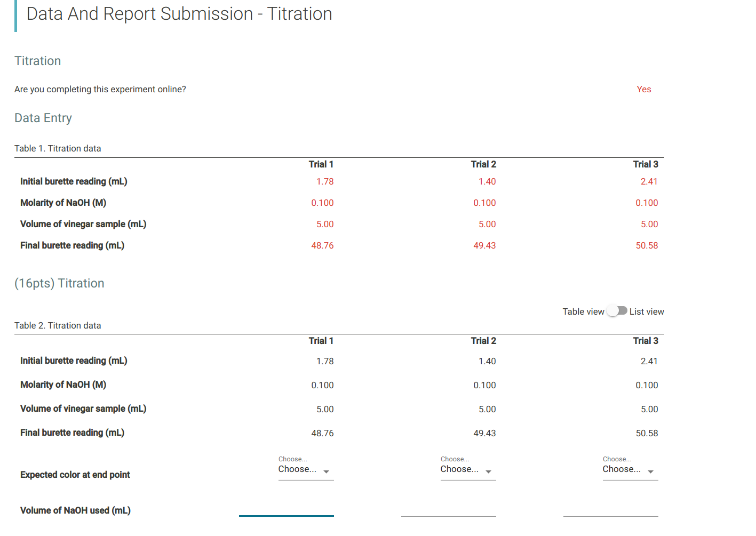756x536 pixels.
Task: Click the List view label
Action: tap(646, 311)
